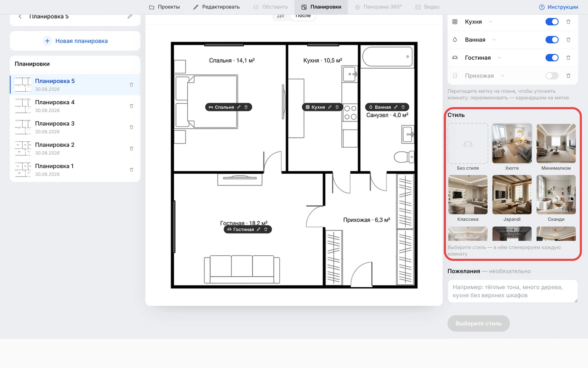Delete Планировка 3 with its trash icon
The width and height of the screenshot is (588, 368).
coord(131,127)
